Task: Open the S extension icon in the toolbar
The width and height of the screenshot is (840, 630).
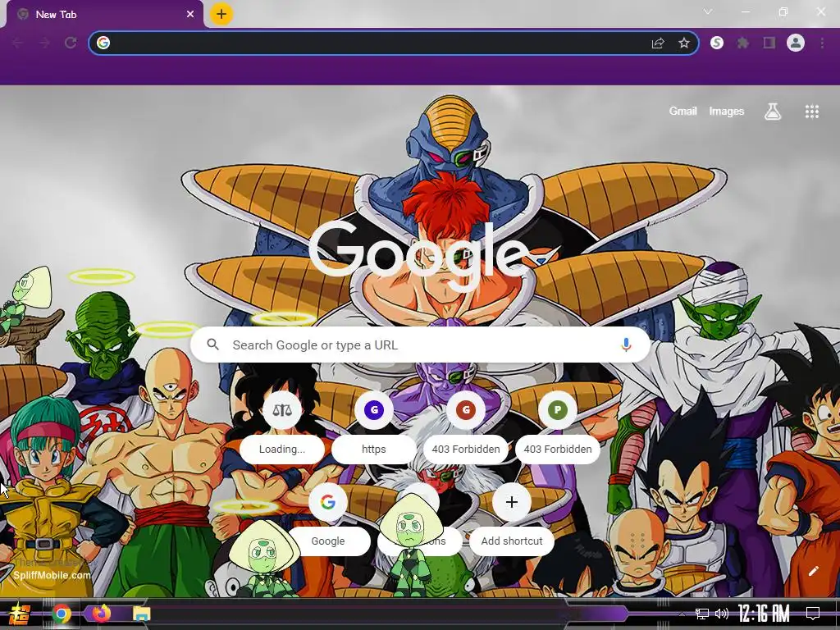Action: point(717,43)
